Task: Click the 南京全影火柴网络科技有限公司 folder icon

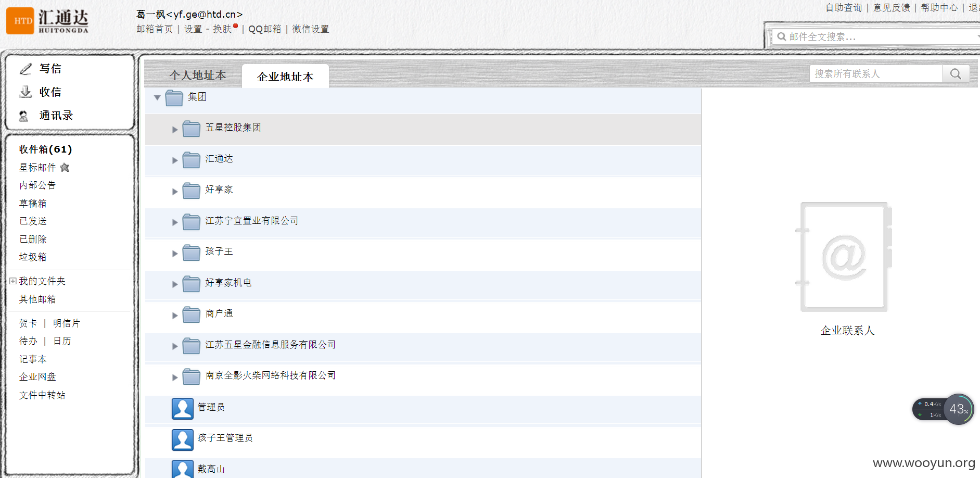Action: pyautogui.click(x=192, y=376)
